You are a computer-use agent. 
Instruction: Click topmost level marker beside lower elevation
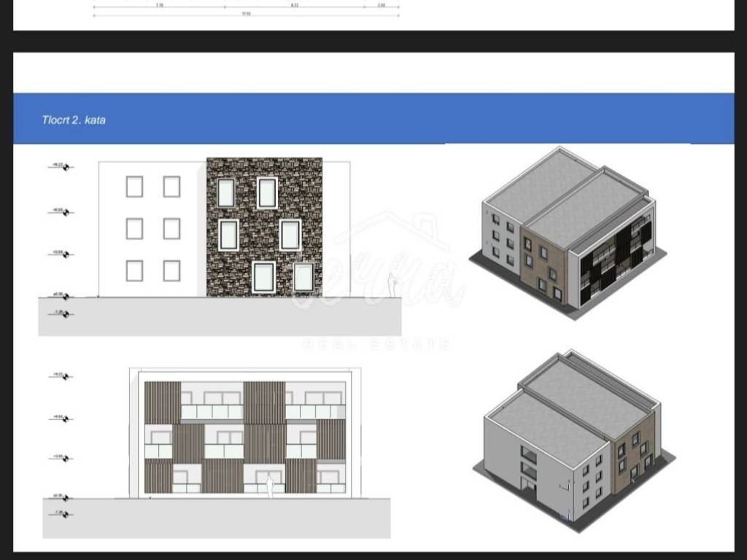tap(61, 376)
